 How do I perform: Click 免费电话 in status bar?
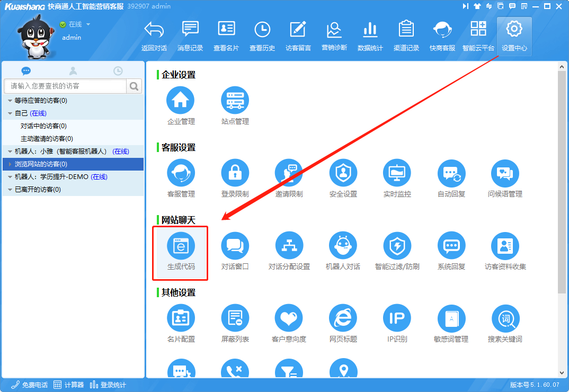[x=29, y=385]
